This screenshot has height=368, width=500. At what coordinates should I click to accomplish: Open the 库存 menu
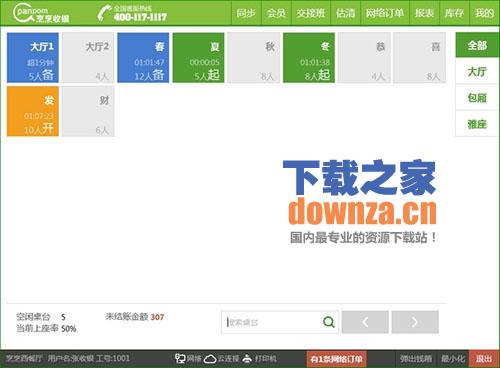454,13
